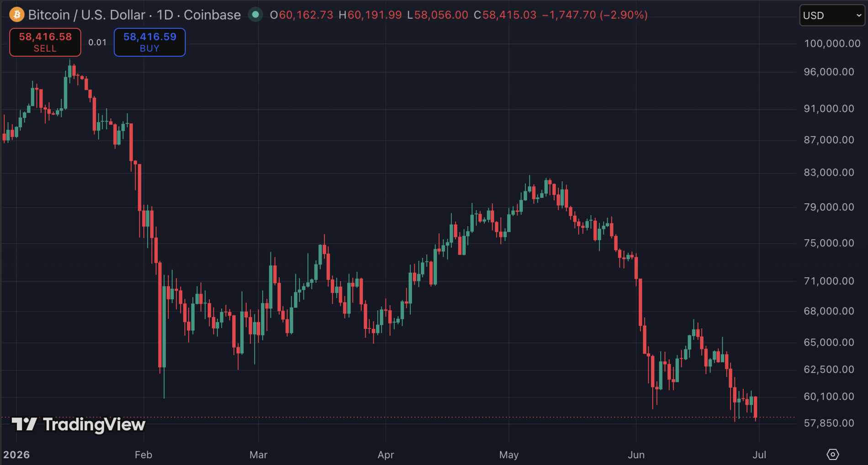Click the low value L58,056.00

click(x=438, y=15)
